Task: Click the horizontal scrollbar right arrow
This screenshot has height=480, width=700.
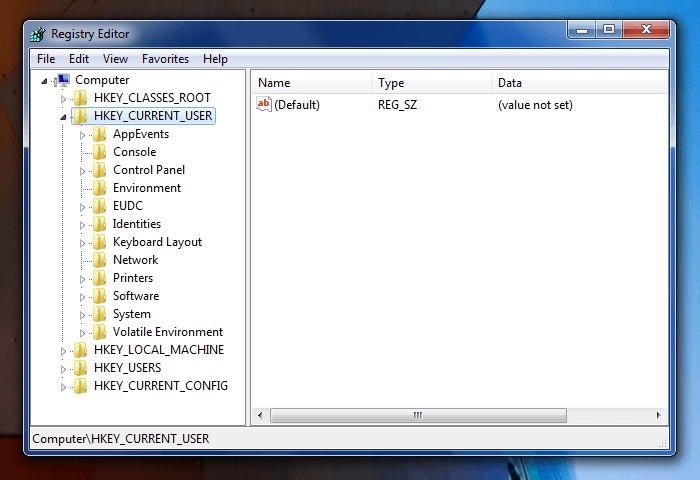Action: (659, 415)
